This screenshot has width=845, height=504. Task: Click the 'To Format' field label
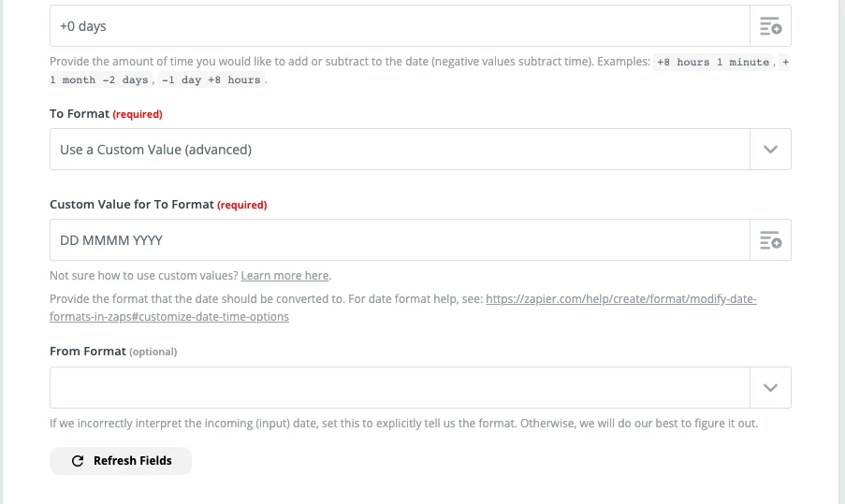point(80,114)
